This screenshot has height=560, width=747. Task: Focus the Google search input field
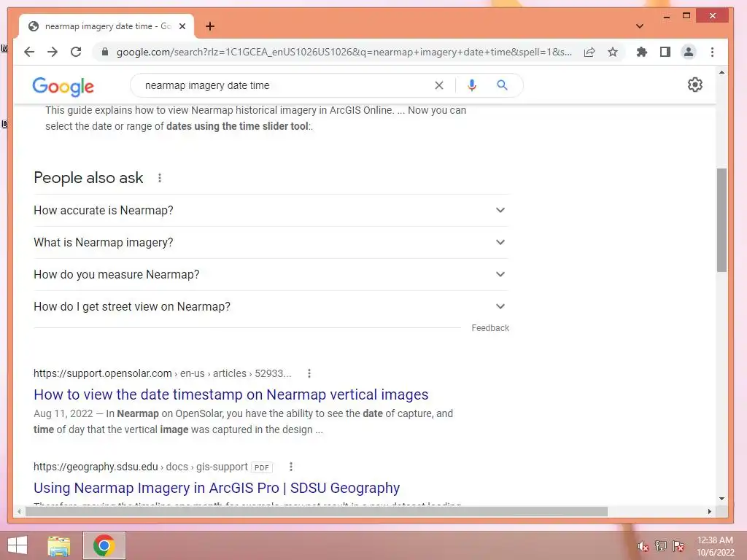pyautogui.click(x=286, y=85)
